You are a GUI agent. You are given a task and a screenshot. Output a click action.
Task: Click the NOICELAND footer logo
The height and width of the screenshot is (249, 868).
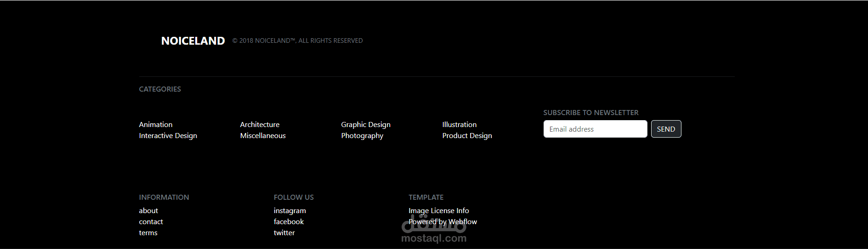193,41
